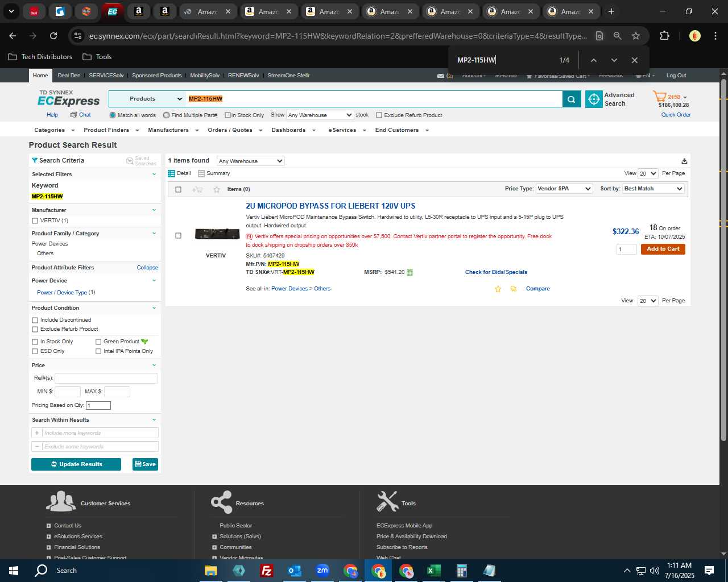The image size is (728, 582).
Task: Click the Compare link
Action: click(x=538, y=289)
